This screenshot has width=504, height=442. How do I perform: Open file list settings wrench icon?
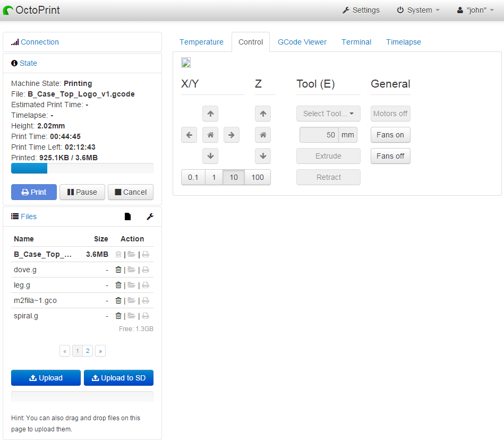(x=150, y=216)
